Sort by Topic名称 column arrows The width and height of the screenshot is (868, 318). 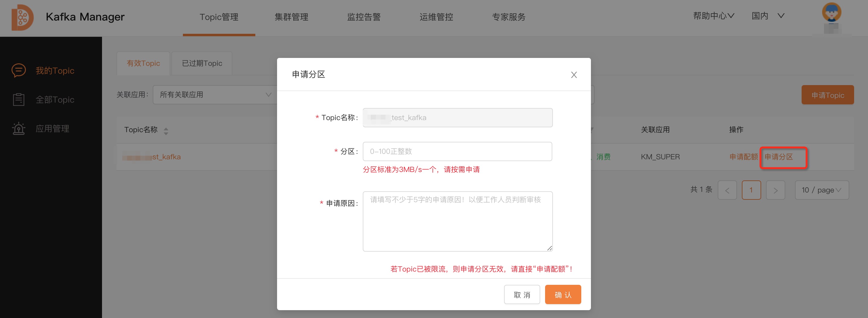(166, 131)
